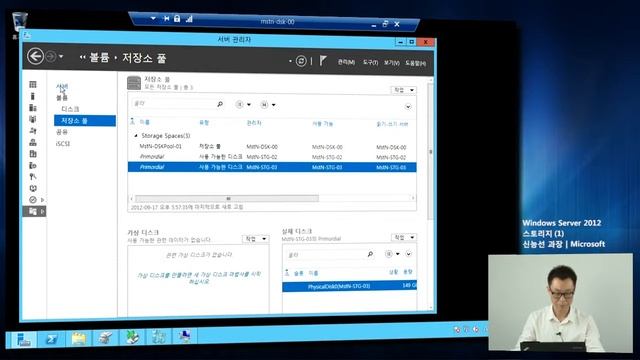
Task: Open the notifications flag in the header
Action: tap(322, 61)
